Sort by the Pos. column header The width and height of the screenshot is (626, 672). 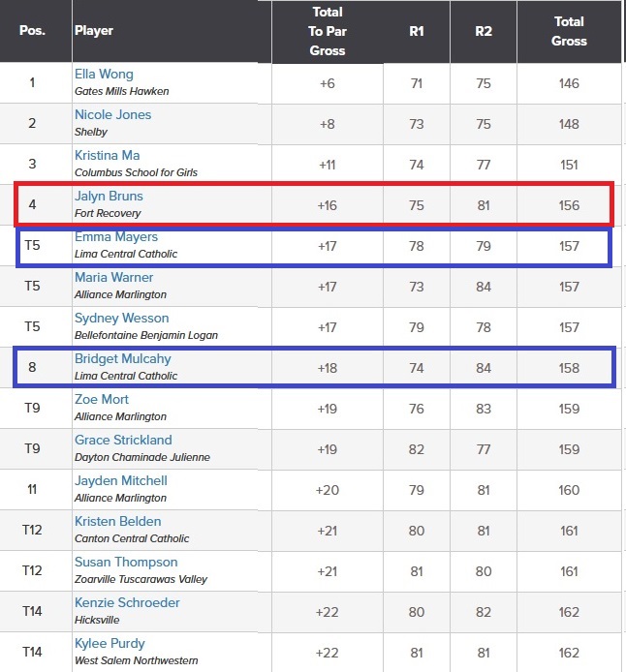(32, 30)
